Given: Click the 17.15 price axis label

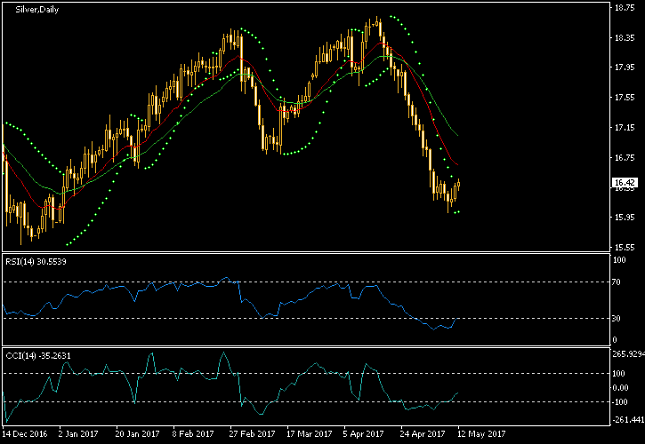Looking at the screenshot, I should tap(624, 128).
